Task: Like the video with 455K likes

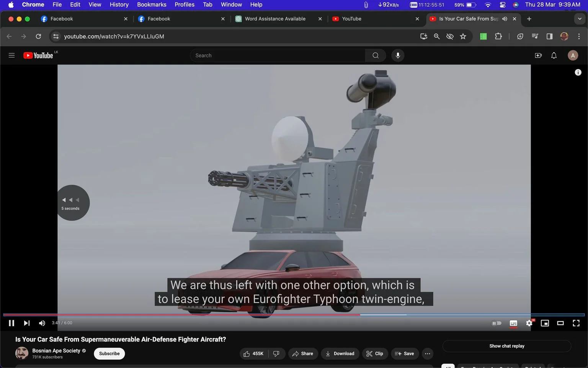Action: pyautogui.click(x=254, y=354)
